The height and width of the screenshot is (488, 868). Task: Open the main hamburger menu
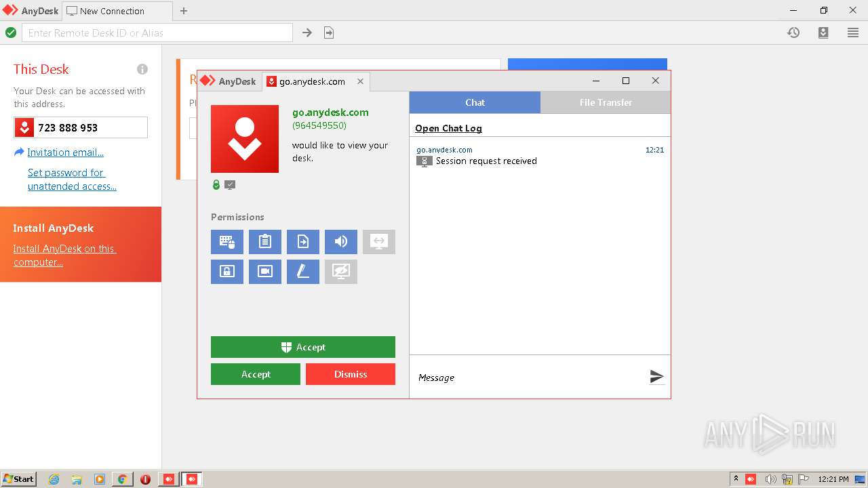coord(853,33)
